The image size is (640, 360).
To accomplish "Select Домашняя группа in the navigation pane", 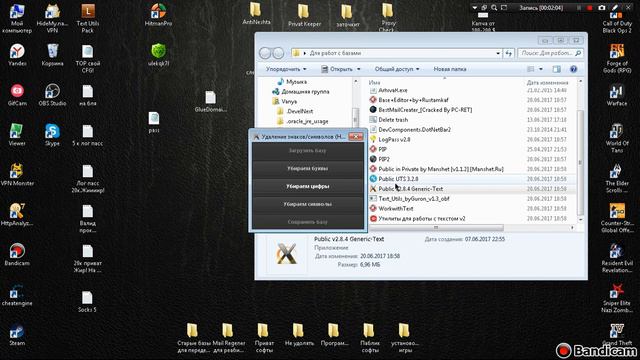I will point(305,91).
